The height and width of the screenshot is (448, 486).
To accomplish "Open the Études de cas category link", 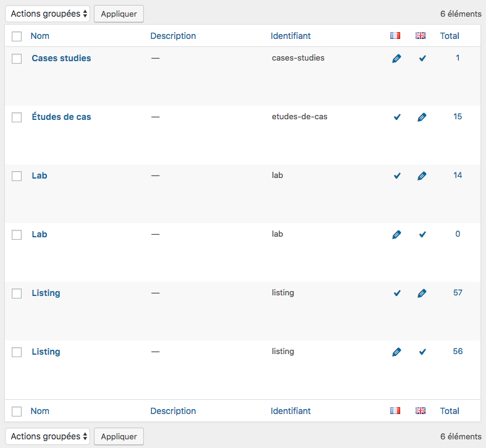I will (x=61, y=117).
